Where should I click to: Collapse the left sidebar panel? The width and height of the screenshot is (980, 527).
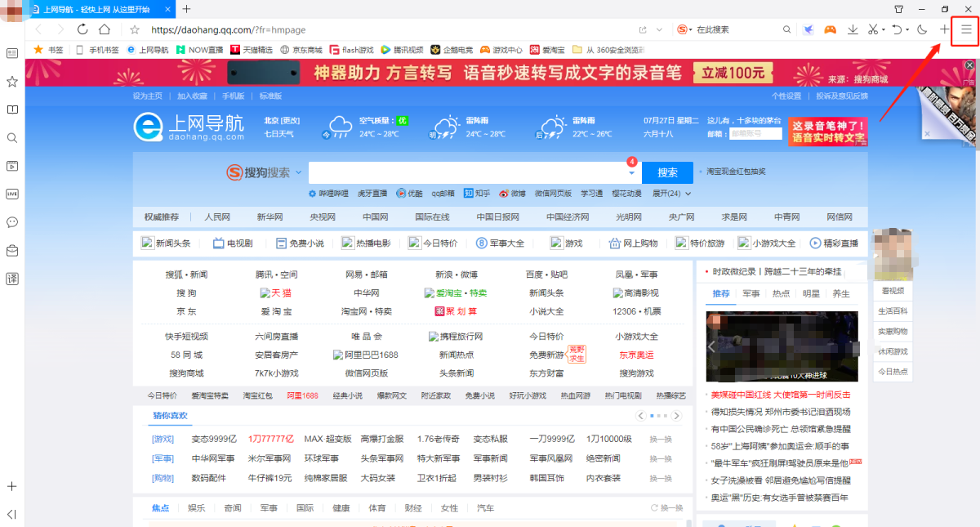(12, 514)
